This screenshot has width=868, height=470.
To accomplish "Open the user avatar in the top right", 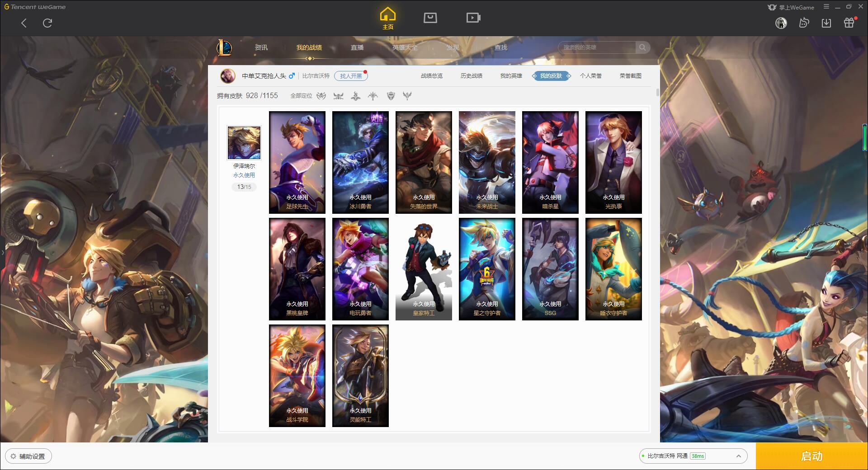I will 781,23.
